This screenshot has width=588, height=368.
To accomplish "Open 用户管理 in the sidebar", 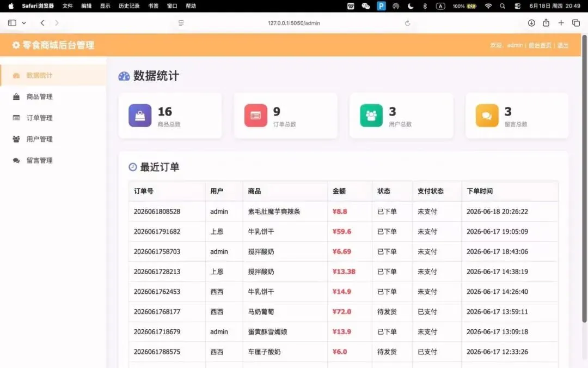I will tap(53, 139).
